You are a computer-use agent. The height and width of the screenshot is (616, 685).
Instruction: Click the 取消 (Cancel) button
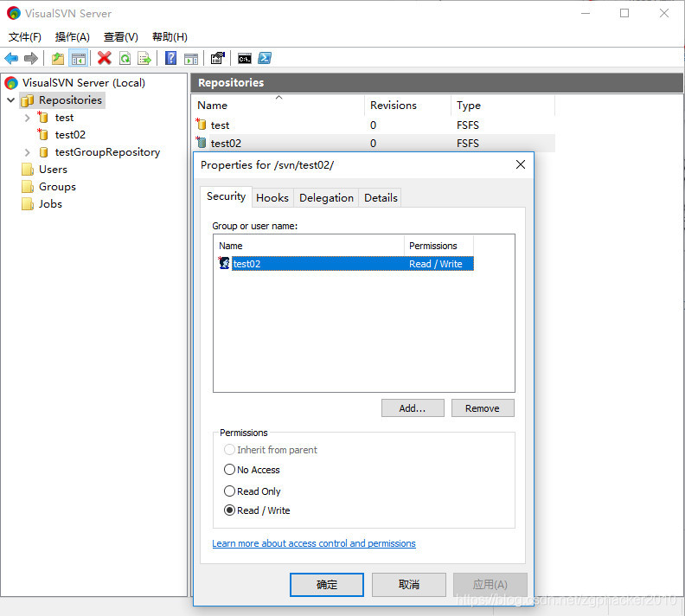click(409, 585)
